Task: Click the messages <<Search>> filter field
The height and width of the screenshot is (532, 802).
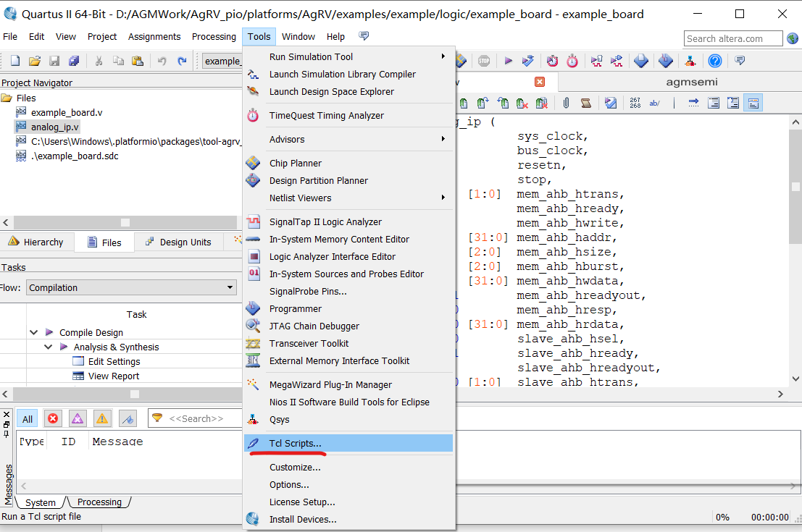Action: (196, 418)
